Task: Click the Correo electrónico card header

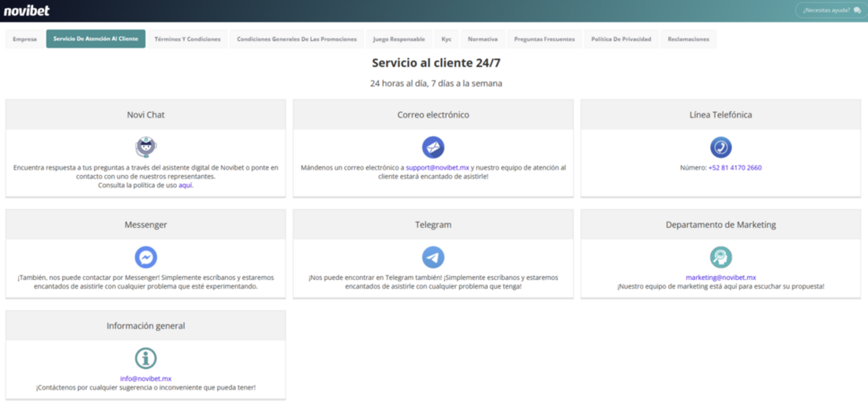Action: 433,114
